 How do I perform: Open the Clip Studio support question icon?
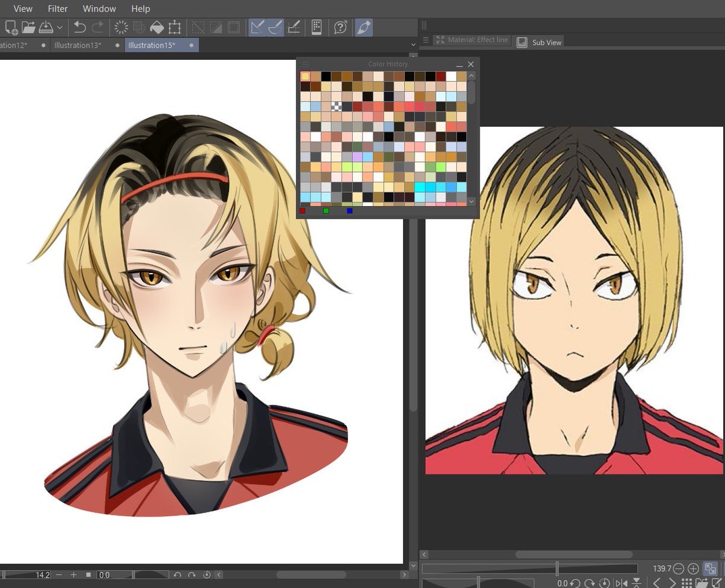point(340,27)
